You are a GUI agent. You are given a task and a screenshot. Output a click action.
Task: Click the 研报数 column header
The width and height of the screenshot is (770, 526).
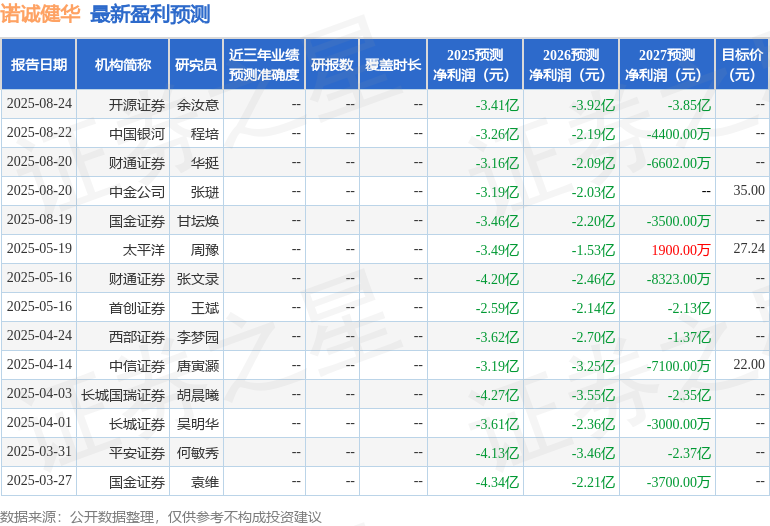[x=332, y=64]
